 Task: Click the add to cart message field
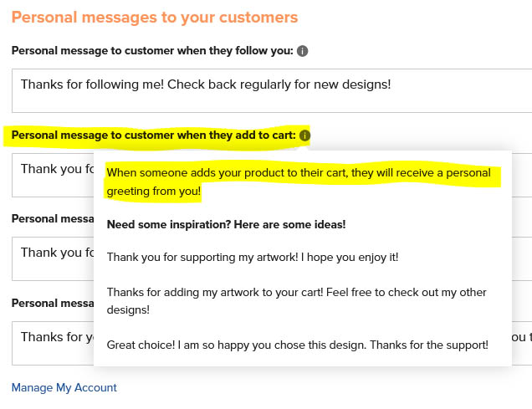pyautogui.click(x=53, y=175)
